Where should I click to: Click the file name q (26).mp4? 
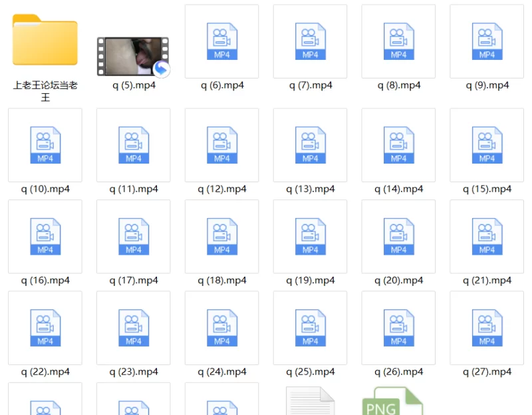pyautogui.click(x=399, y=372)
